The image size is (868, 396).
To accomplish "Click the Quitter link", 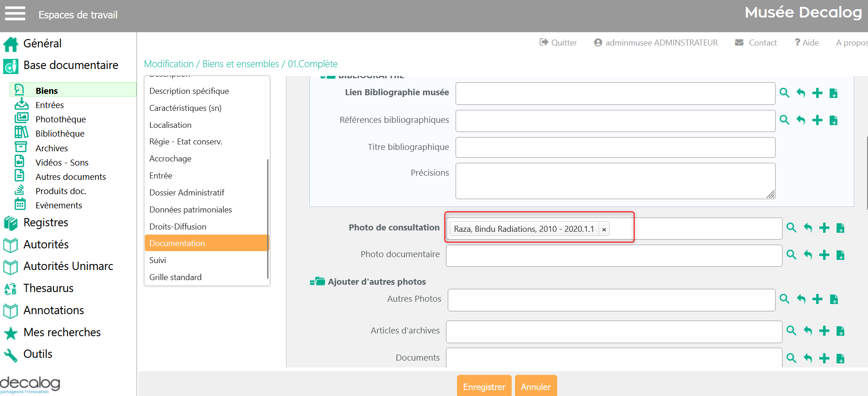I will click(558, 43).
